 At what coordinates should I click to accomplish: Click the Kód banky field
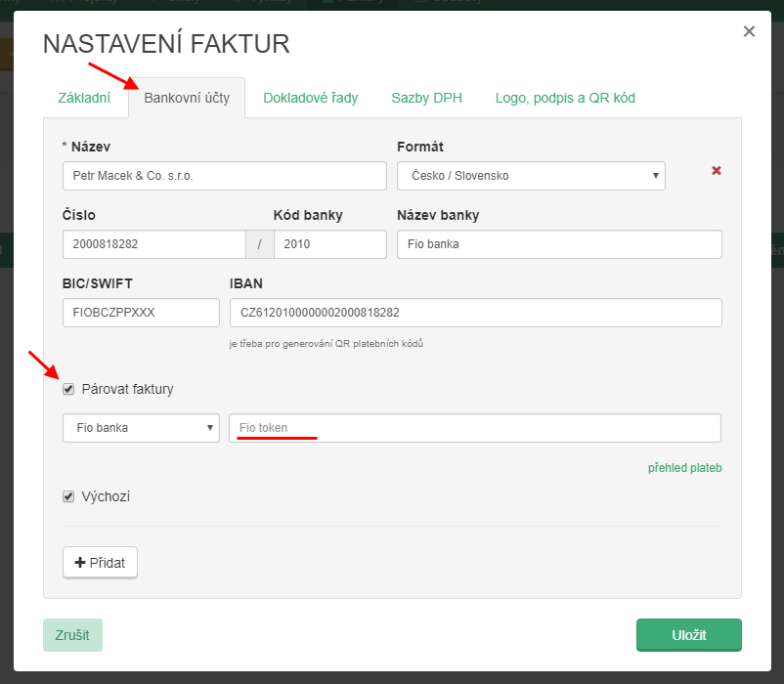(329, 244)
